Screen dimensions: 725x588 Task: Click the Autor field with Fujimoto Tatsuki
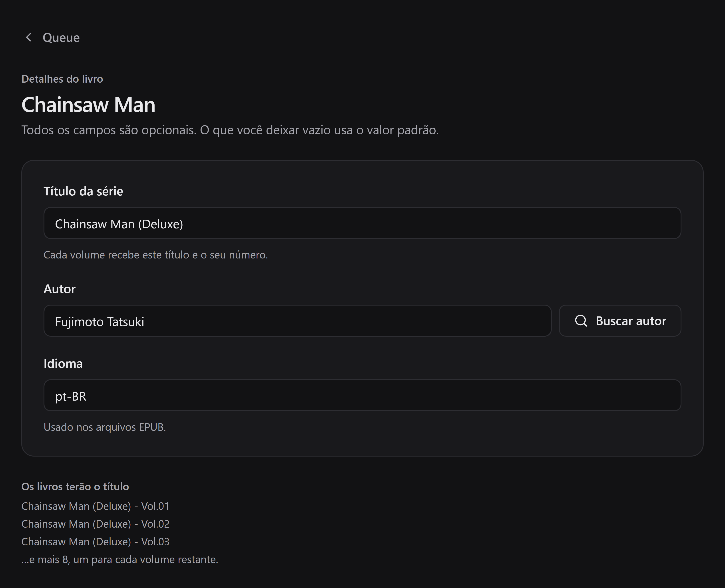pos(297,321)
